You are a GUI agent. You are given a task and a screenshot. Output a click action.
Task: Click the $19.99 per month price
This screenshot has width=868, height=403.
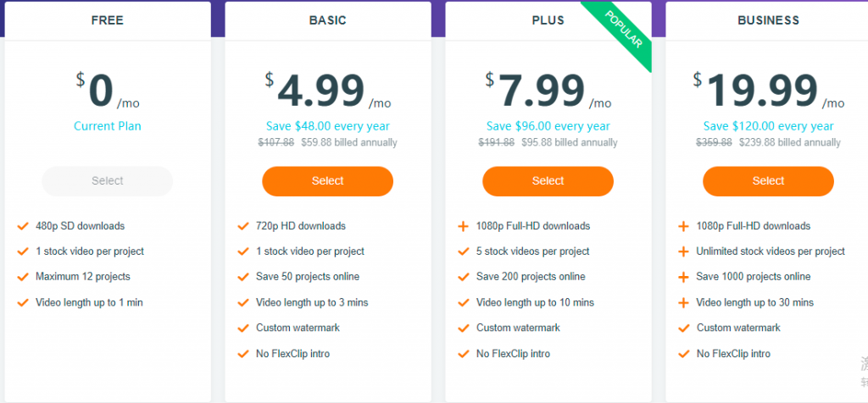coord(768,90)
